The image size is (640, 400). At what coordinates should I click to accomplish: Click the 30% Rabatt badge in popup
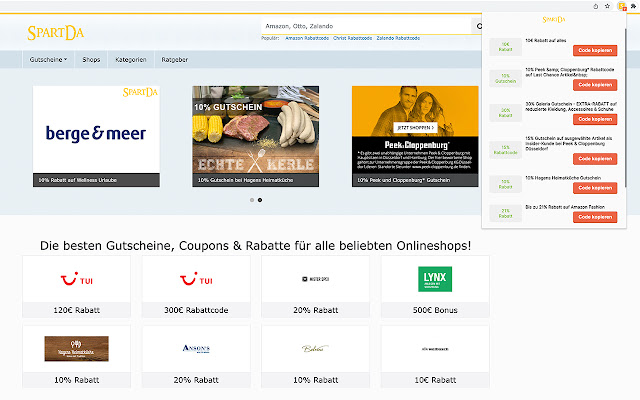505,113
